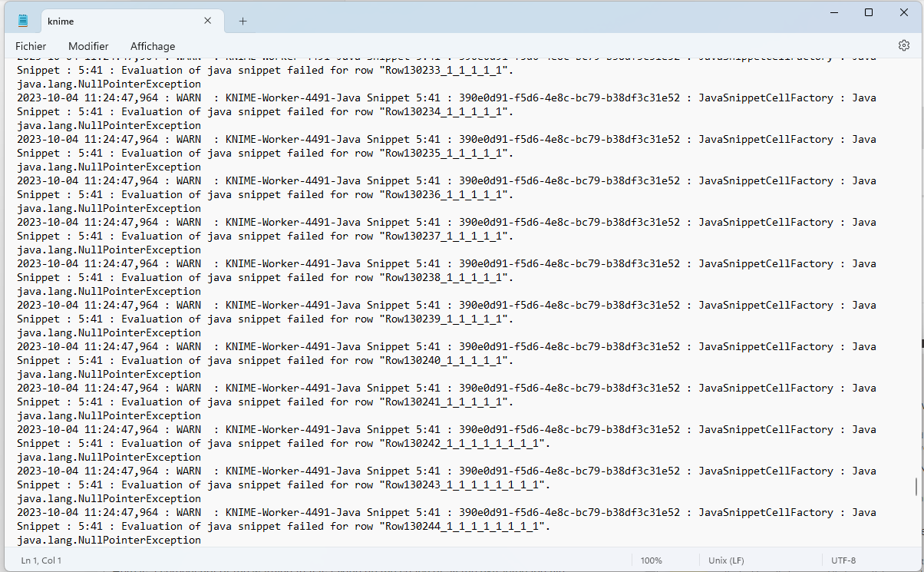Viewport: 924px width, 572px height.
Task: Open the Affichage menu
Action: (x=153, y=46)
